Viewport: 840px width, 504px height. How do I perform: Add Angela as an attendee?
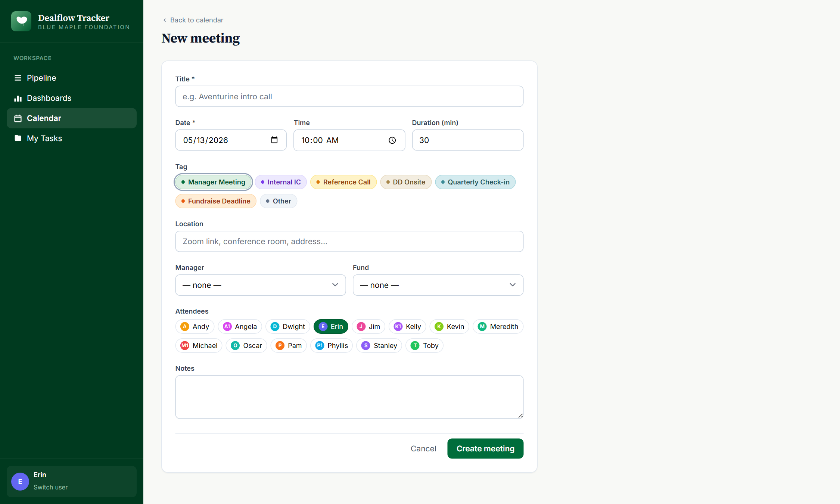[240, 326]
